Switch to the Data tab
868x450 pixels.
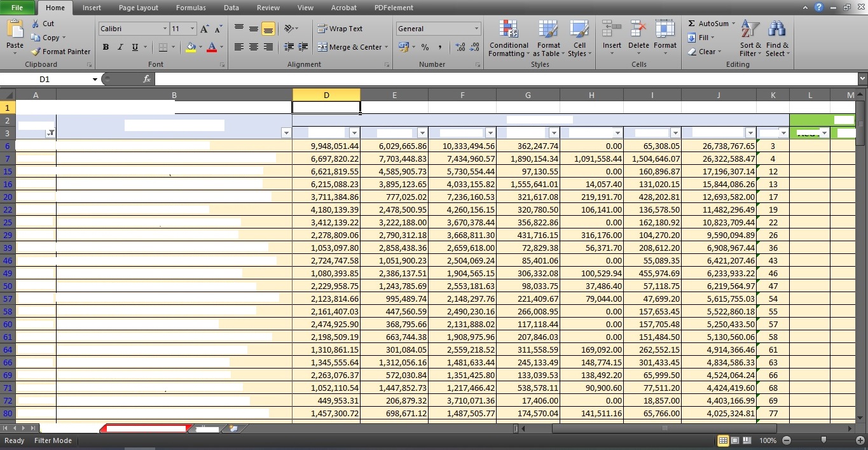pyautogui.click(x=231, y=8)
